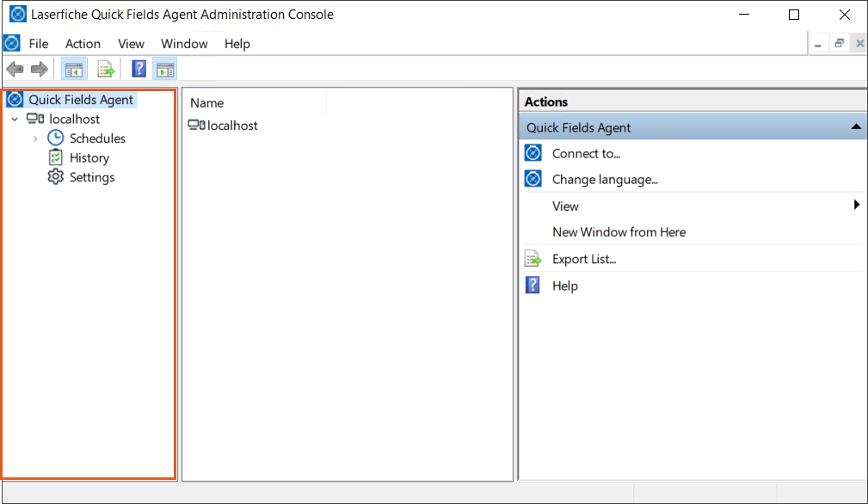Click the Help question mark toolbar icon
This screenshot has width=868, height=504.
tap(139, 69)
